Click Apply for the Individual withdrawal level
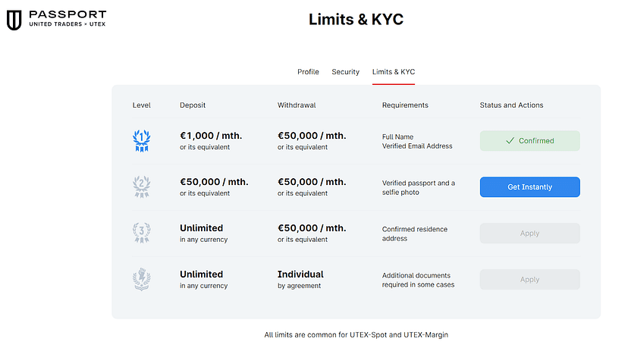This screenshot has width=628, height=364. coord(529,280)
